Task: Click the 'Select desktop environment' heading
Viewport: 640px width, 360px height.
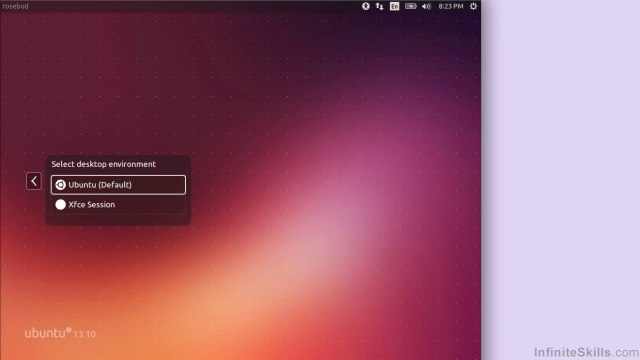Action: 104,164
